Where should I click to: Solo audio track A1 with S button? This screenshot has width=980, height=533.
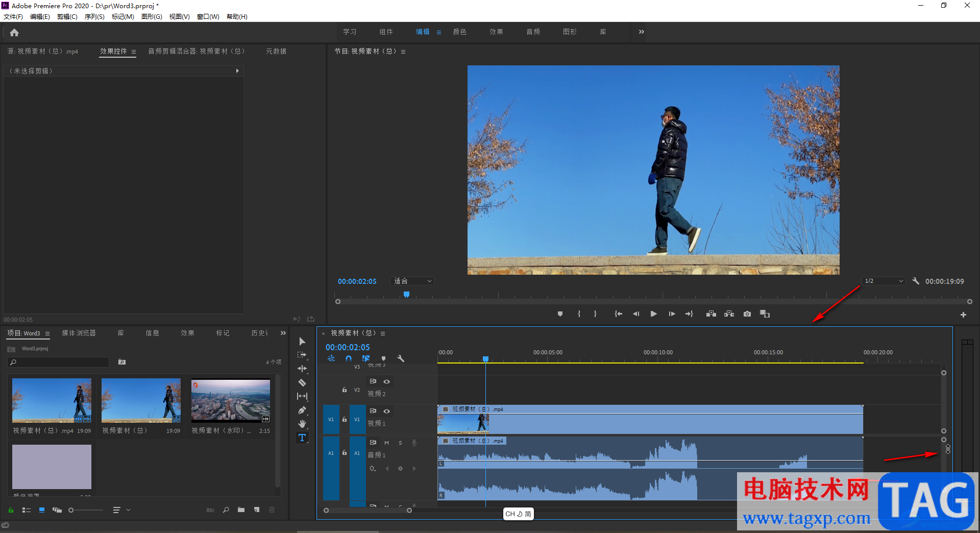(400, 443)
